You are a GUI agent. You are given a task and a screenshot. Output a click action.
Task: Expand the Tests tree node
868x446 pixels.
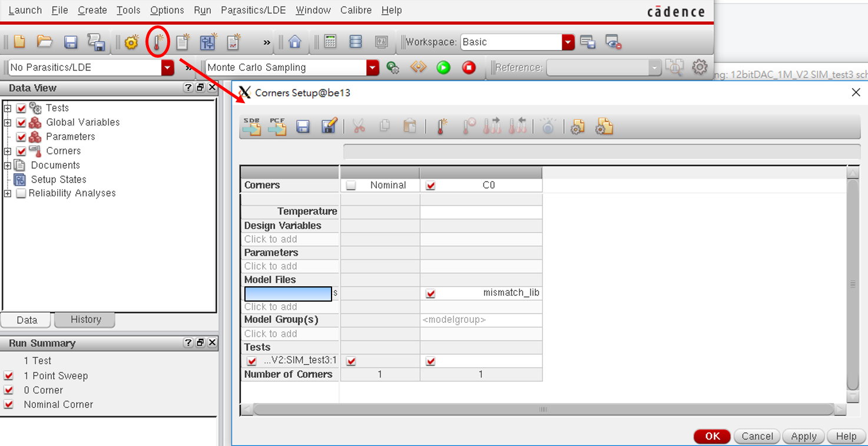(x=8, y=108)
